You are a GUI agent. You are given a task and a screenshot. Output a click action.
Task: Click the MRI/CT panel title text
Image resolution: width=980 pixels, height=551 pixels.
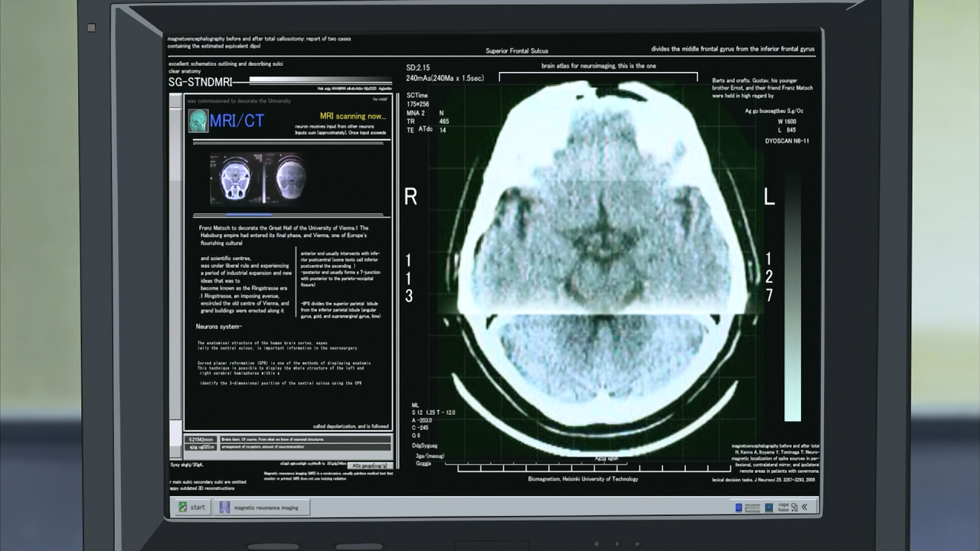[x=237, y=121]
